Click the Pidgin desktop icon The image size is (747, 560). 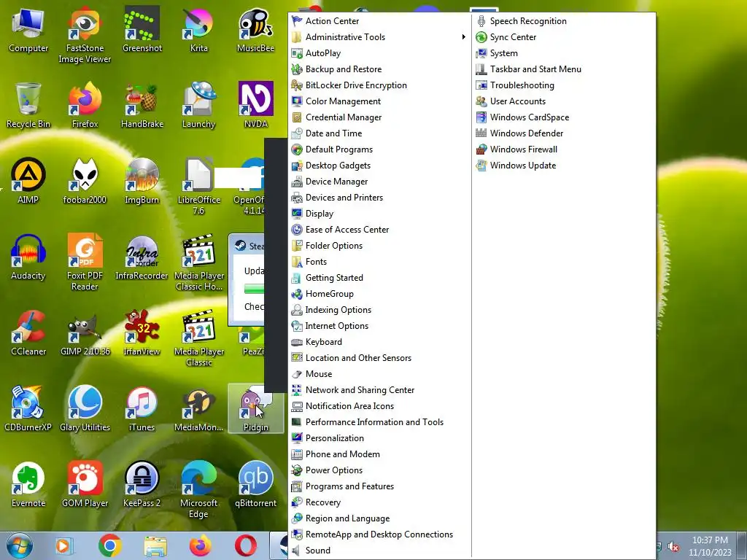(x=256, y=408)
